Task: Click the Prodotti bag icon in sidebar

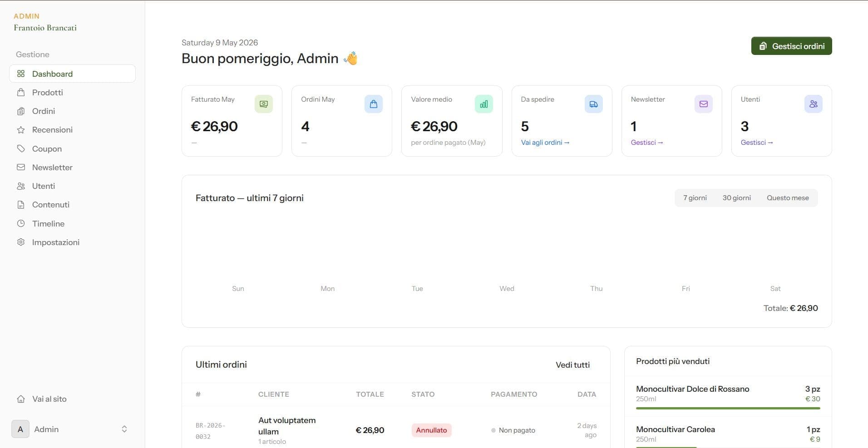Action: pos(21,92)
